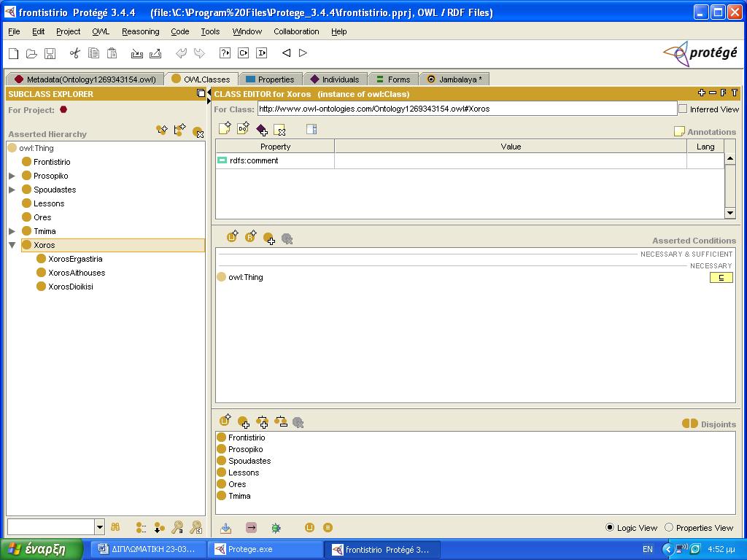Select the XorosAithouses subclass
The width and height of the screenshot is (747, 560).
[x=77, y=273]
